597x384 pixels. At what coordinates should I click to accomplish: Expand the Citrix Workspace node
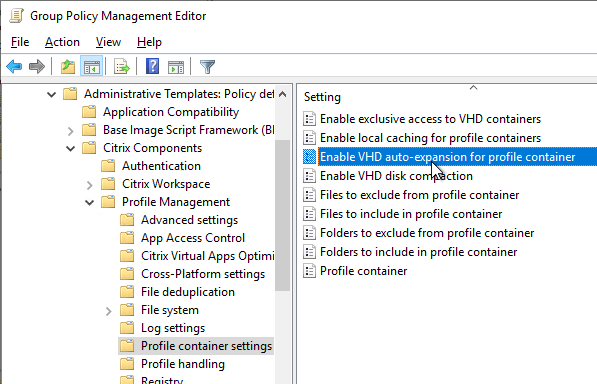tap(89, 185)
